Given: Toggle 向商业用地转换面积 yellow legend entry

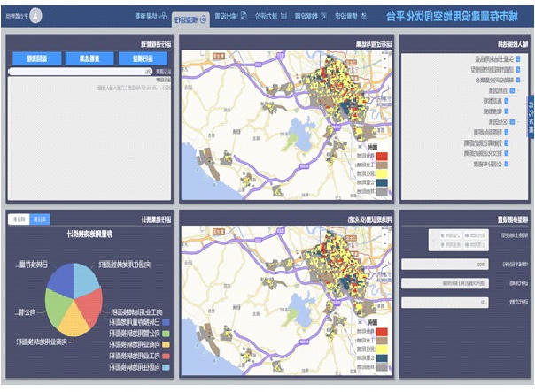Looking at the screenshot, I should coord(139,344).
